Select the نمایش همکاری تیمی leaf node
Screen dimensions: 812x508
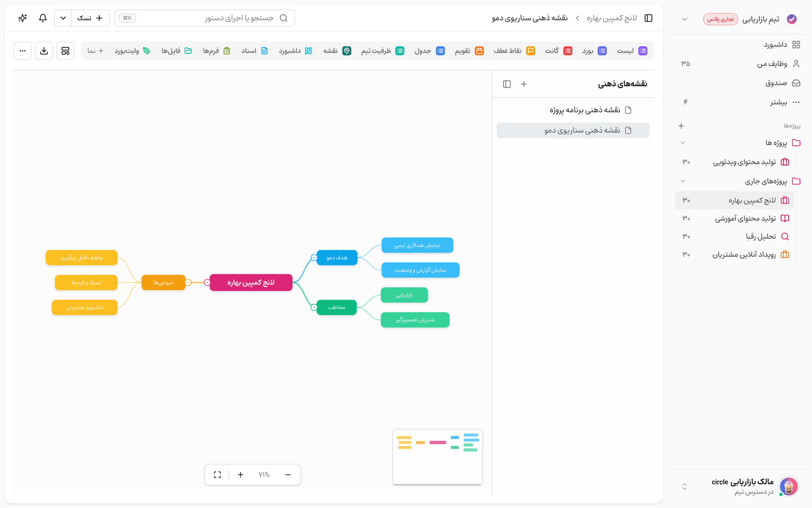417,245
